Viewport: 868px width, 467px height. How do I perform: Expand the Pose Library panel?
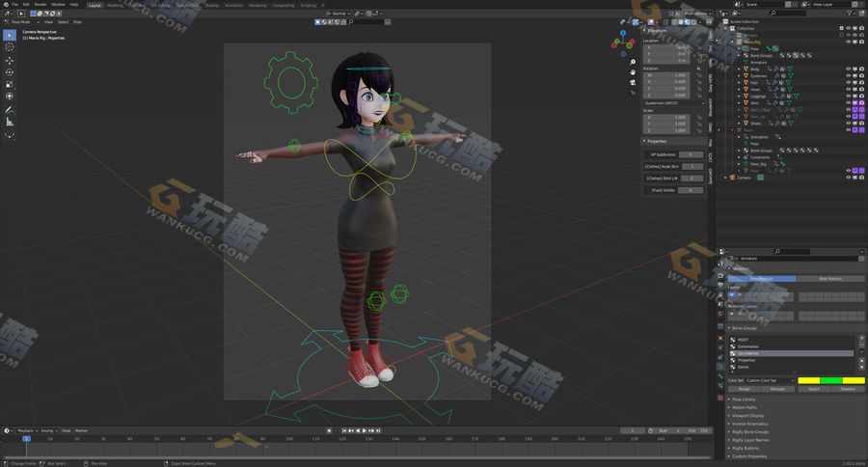click(744, 399)
